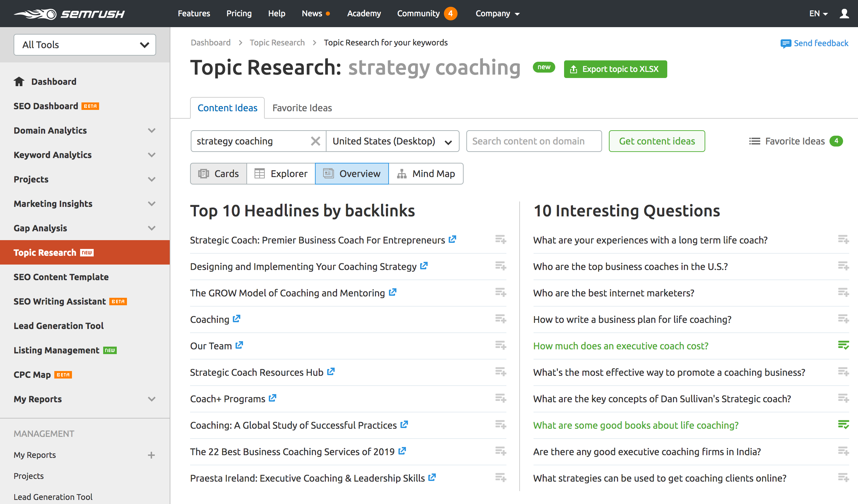Screen dimensions: 858x504
Task: Click the plus icon next to My Reports
Action: coord(151,455)
